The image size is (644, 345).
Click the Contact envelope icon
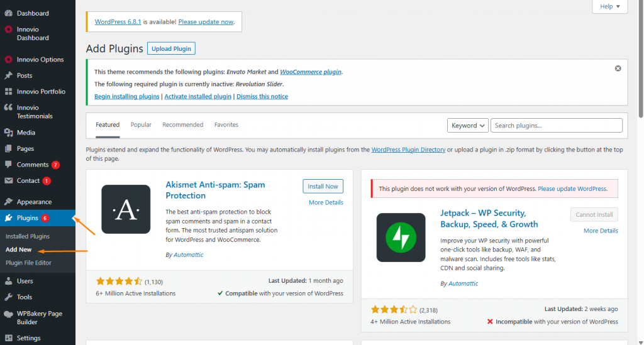point(8,181)
